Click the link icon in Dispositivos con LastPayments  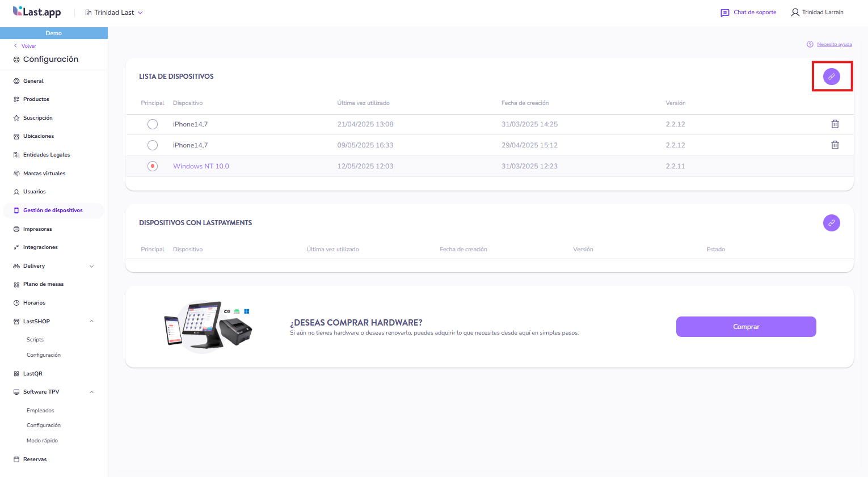click(831, 223)
